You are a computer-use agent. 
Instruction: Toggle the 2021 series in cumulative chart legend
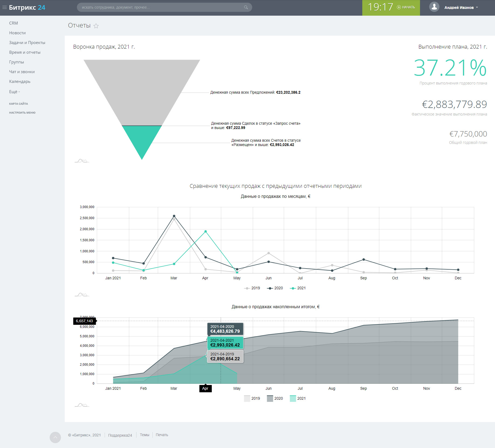[298, 399]
